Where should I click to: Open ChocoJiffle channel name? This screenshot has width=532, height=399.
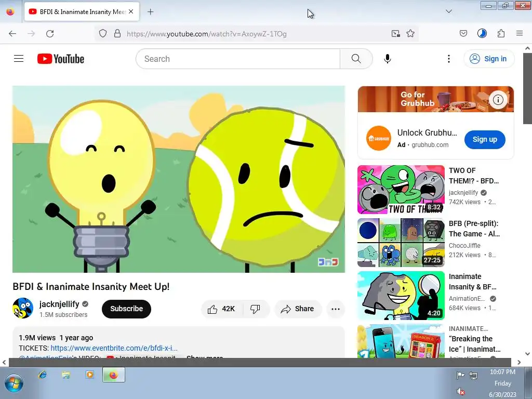(x=464, y=245)
